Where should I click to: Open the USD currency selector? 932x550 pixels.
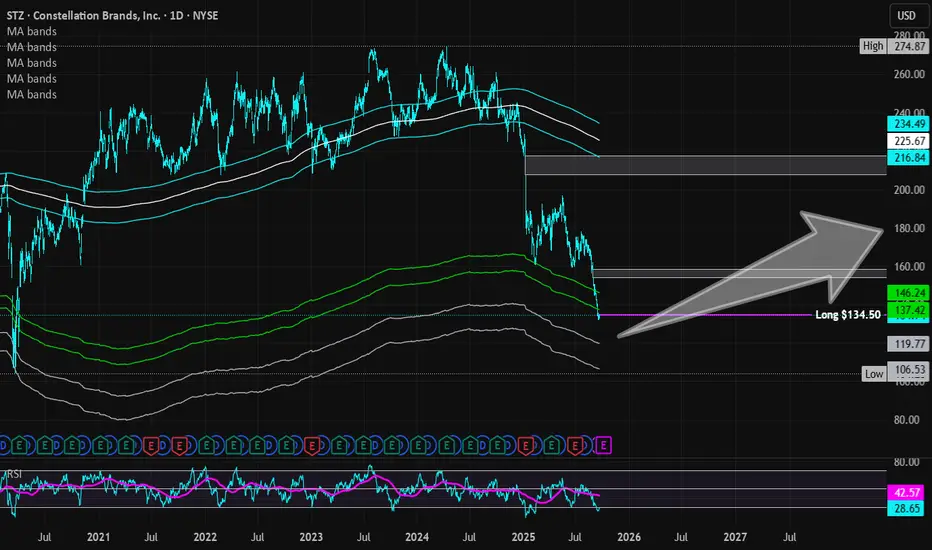pos(906,15)
